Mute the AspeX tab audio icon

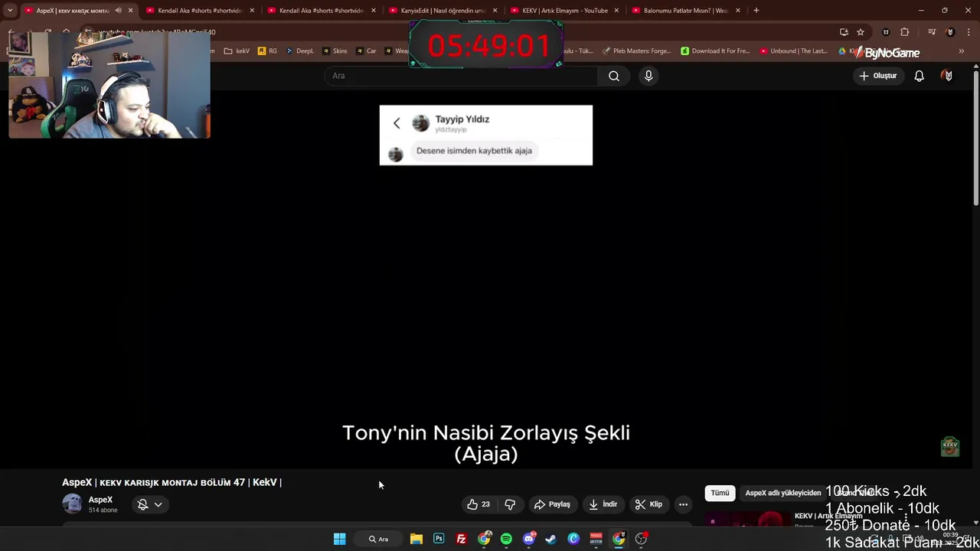[118, 11]
